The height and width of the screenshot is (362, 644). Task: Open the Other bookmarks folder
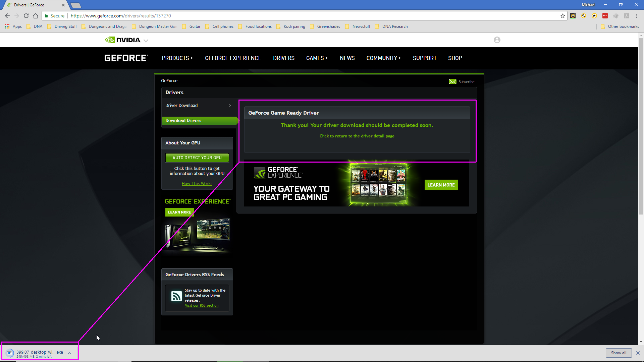click(x=620, y=26)
